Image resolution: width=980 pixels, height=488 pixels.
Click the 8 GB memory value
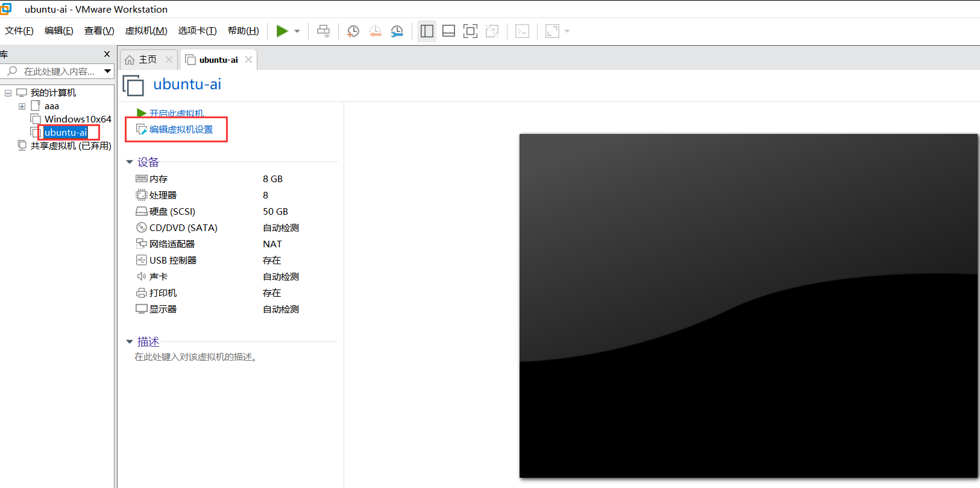272,179
